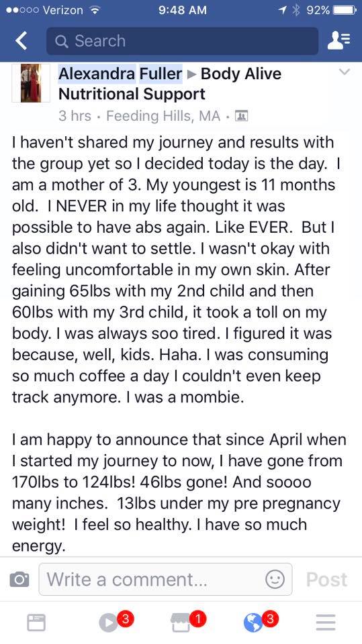Open the hamburger More menu
Screen dimensions: 362x644
coord(326,623)
